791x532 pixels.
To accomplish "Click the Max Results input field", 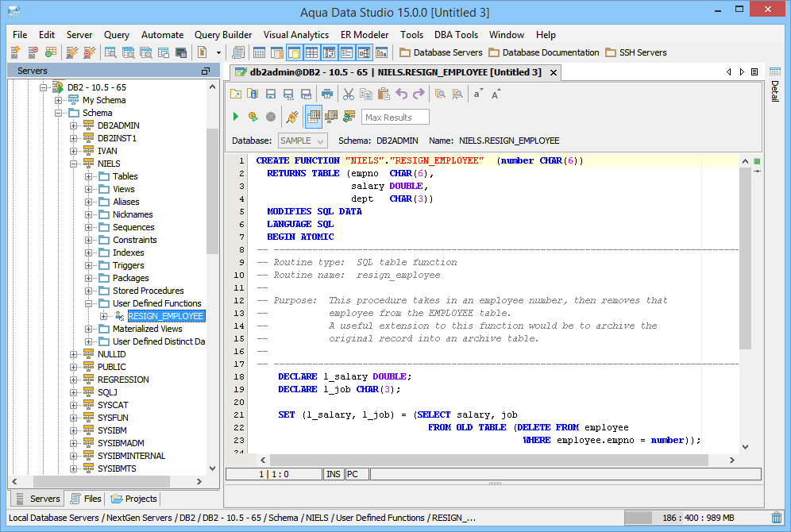I will tap(395, 118).
